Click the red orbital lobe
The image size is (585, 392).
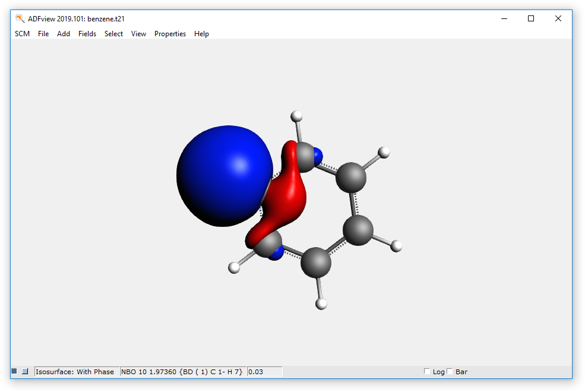[x=287, y=198]
